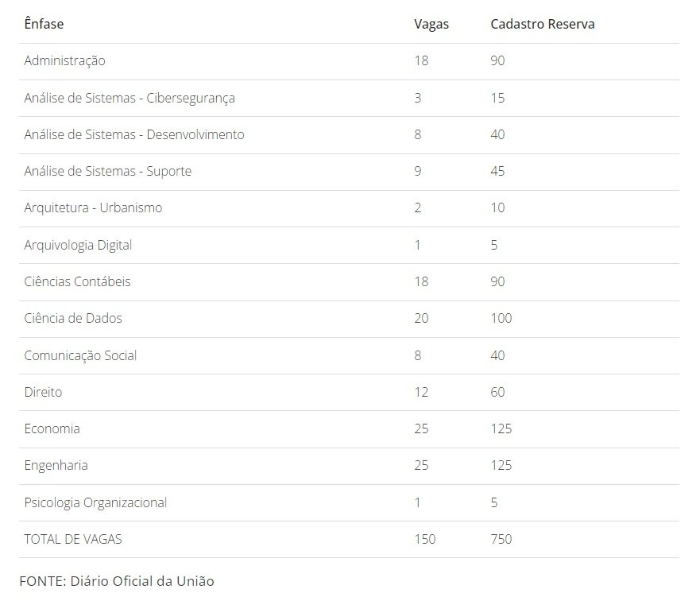Click the Administração row label
The image size is (700, 597).
pos(64,60)
